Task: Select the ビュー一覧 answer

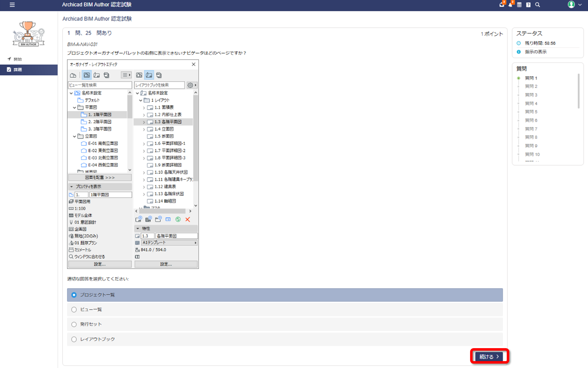Action: point(285,310)
